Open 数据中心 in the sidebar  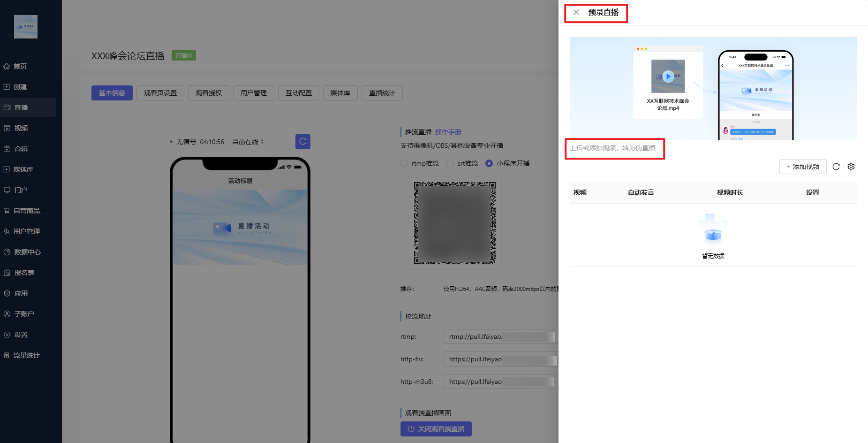(x=27, y=252)
